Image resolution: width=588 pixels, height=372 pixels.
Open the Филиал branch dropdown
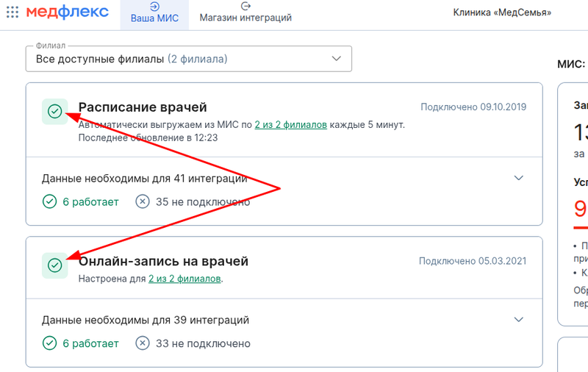188,59
